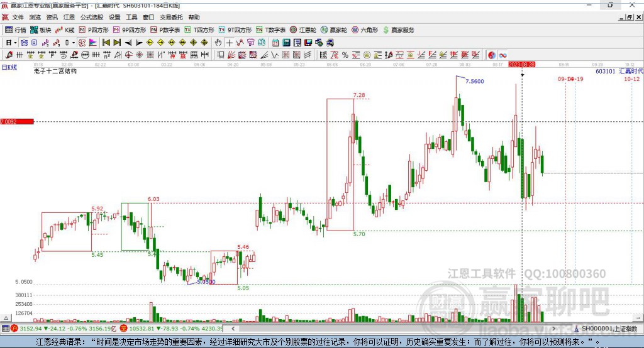Click the 板块 sector button
Viewport: 644px width, 348px height.
click(41, 30)
